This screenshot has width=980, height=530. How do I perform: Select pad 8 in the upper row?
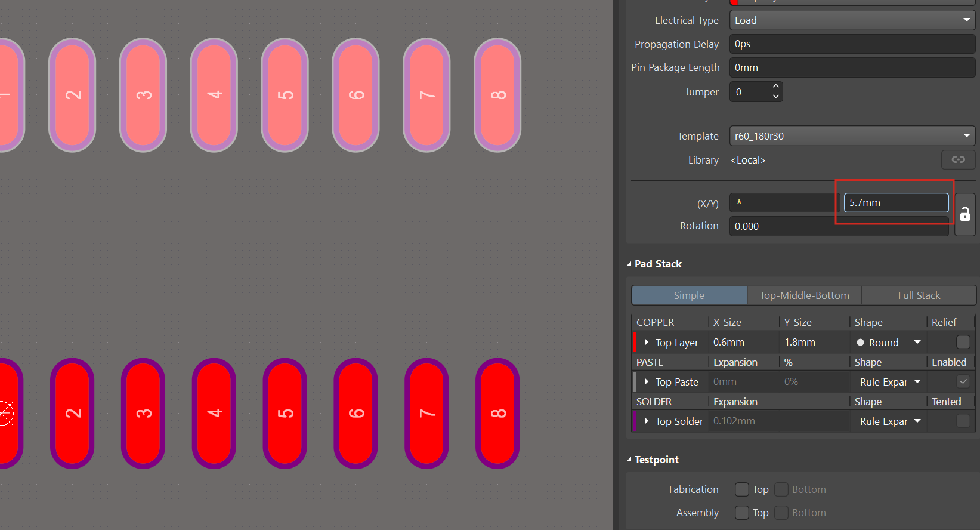(x=497, y=95)
